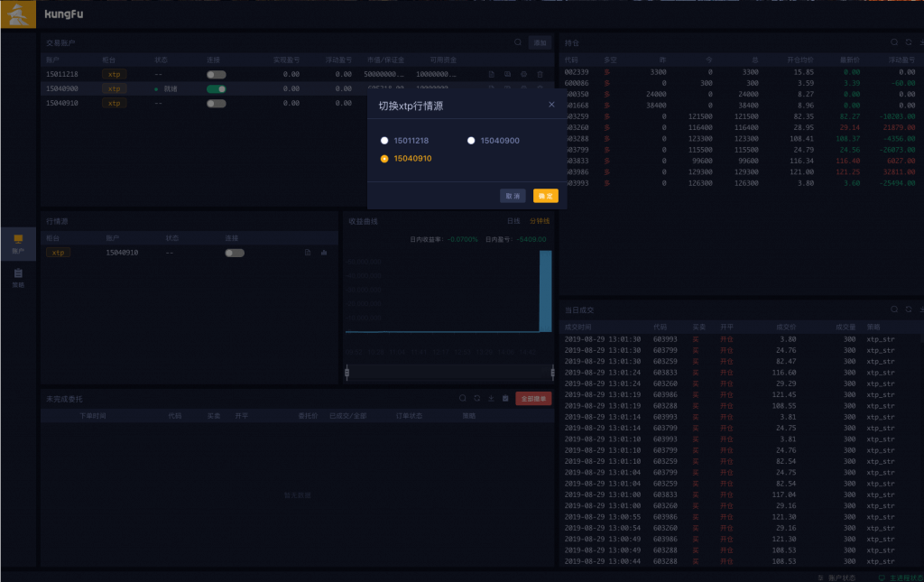Select radio option 15040910 in dialog
Screen dimensions: 924x582
pyautogui.click(x=384, y=159)
